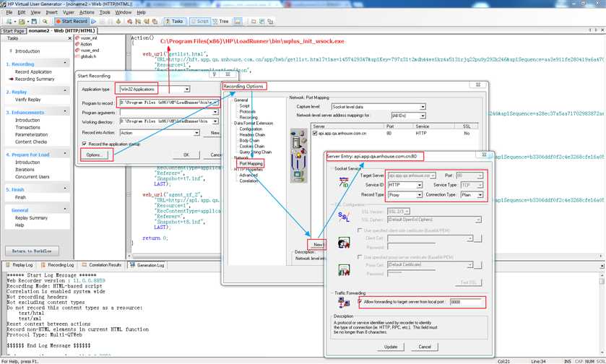Click the Compile toolbar icon
This screenshot has width=606, height=364.
tap(118, 21)
